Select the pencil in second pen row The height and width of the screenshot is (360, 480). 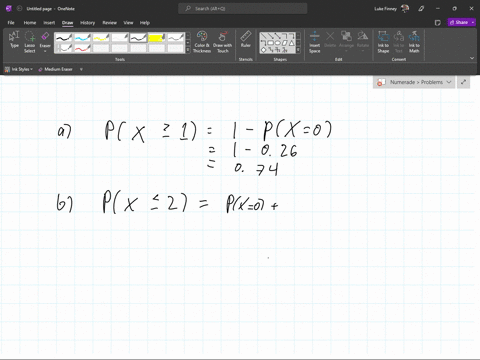point(63,48)
